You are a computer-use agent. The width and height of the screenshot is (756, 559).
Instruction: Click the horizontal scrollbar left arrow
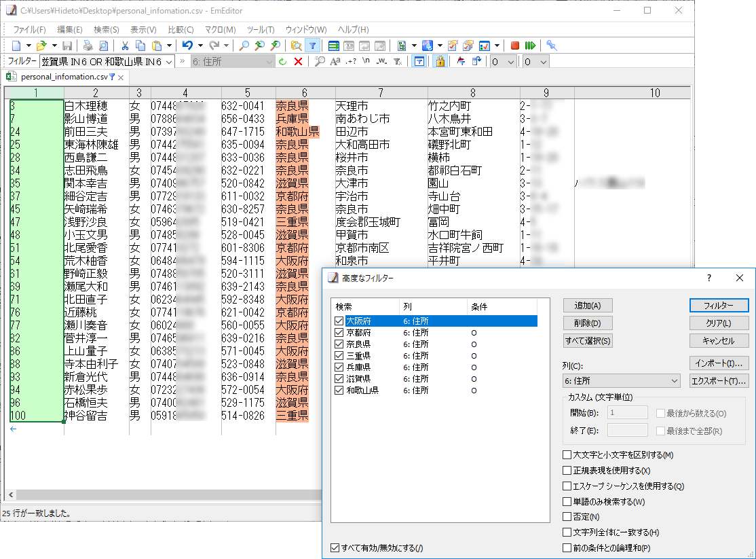point(11,494)
